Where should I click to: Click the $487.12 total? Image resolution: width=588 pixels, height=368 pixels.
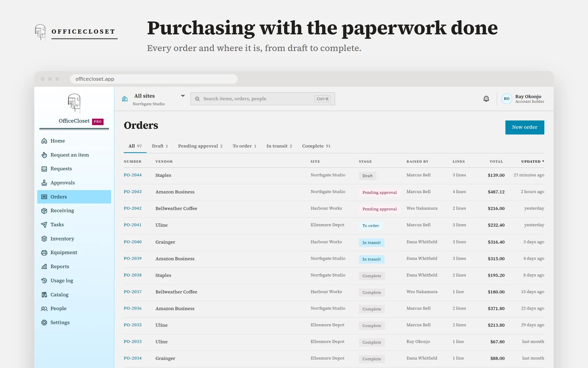click(x=496, y=192)
